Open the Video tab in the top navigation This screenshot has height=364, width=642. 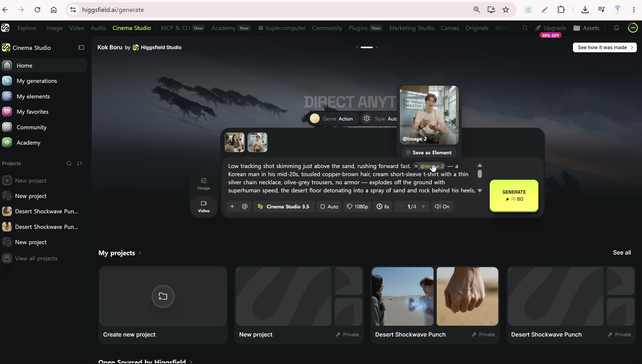pyautogui.click(x=77, y=28)
